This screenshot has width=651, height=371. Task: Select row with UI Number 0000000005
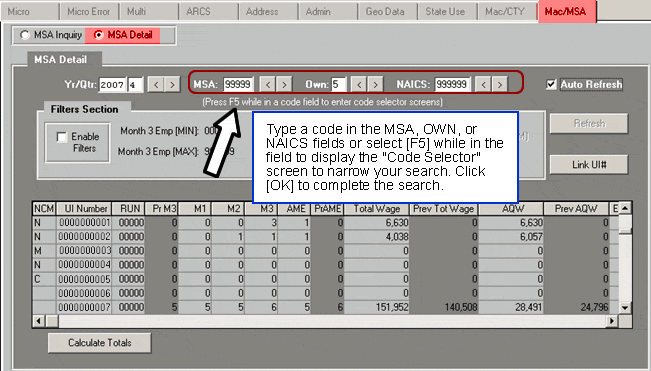coord(326,279)
